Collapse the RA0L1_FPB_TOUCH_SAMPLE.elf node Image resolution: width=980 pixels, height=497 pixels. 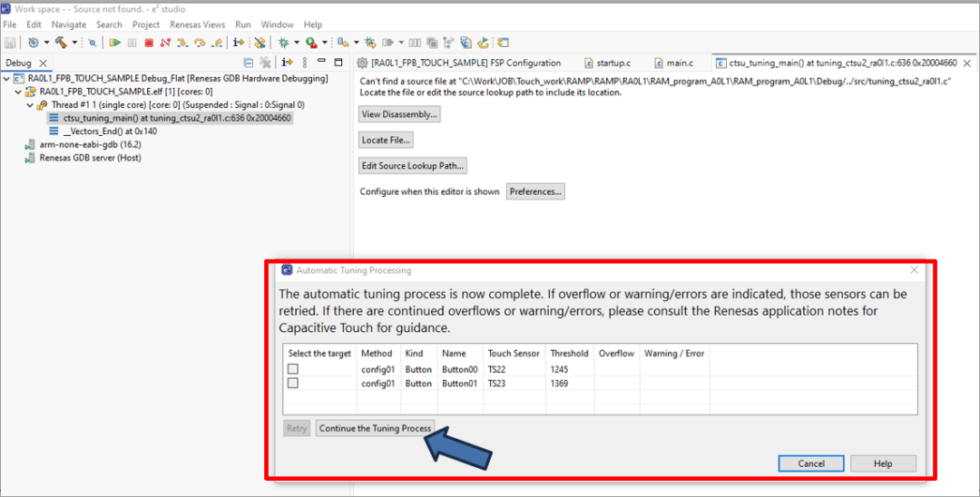(18, 92)
